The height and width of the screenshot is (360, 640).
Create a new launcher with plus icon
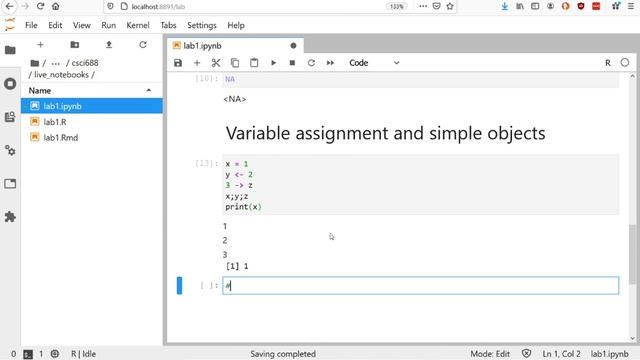click(x=40, y=44)
